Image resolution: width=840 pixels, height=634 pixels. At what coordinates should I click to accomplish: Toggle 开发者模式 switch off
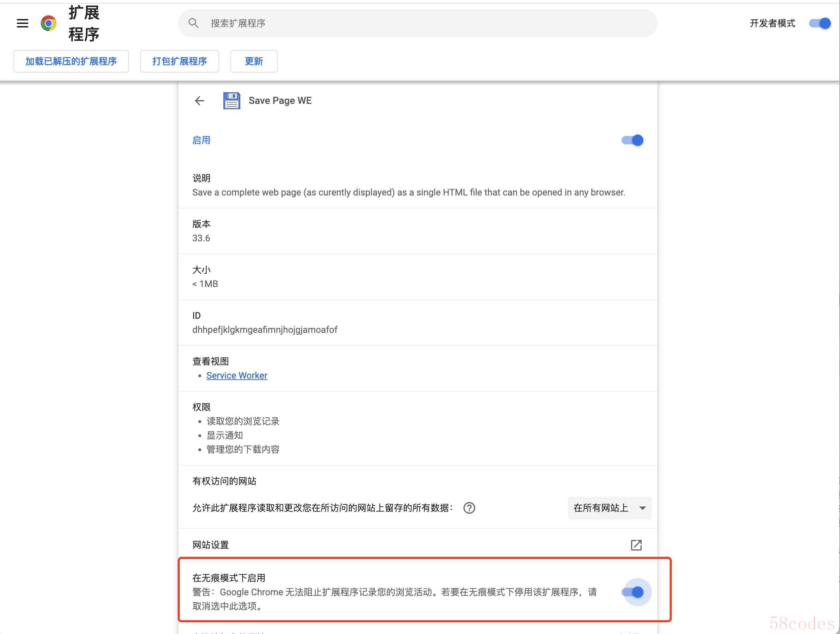820,23
